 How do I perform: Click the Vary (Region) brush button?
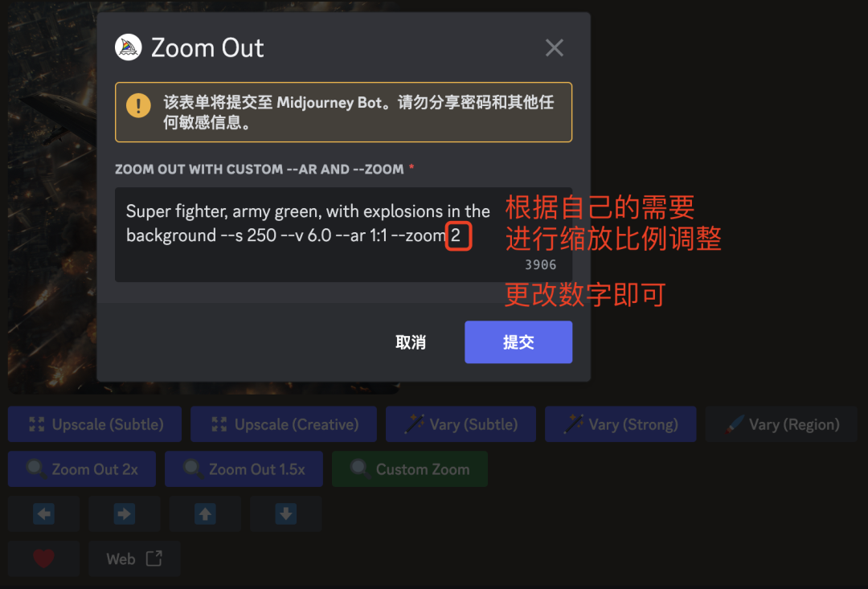tap(782, 424)
